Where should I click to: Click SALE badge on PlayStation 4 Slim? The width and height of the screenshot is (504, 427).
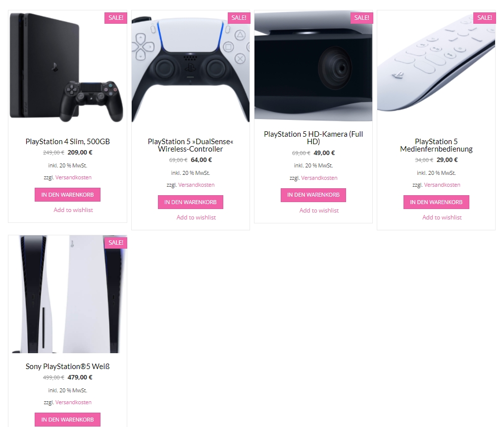[x=116, y=18]
